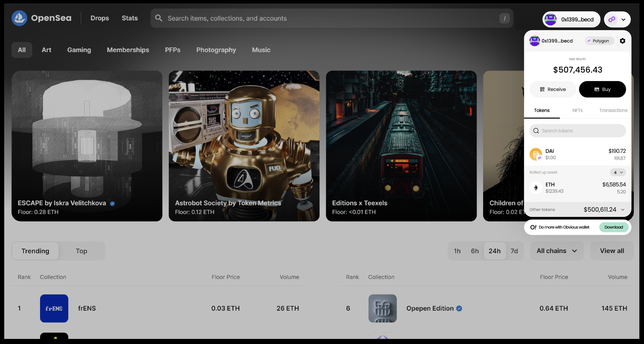
Task: Click the OpenSea ship logo icon
Action: [x=19, y=18]
